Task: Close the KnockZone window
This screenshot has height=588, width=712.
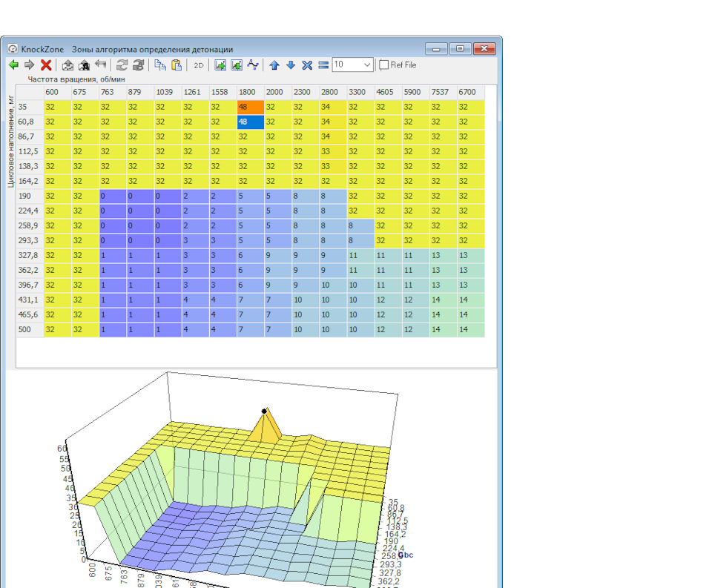Action: coord(484,49)
